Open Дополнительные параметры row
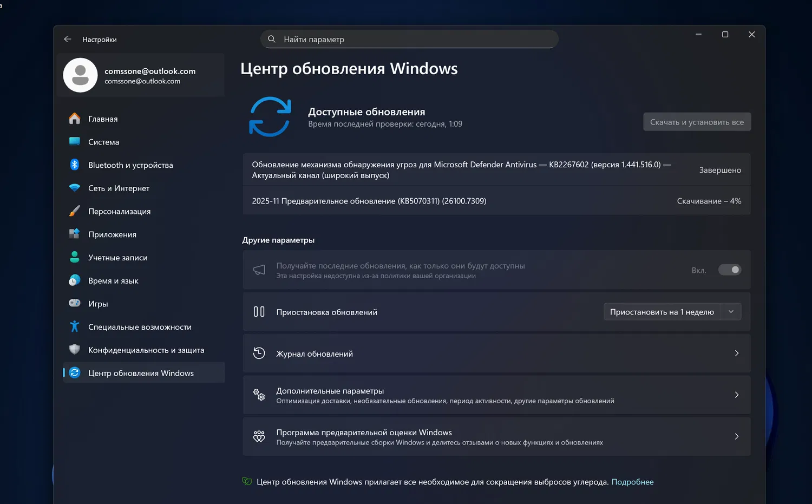The width and height of the screenshot is (812, 504). point(496,395)
